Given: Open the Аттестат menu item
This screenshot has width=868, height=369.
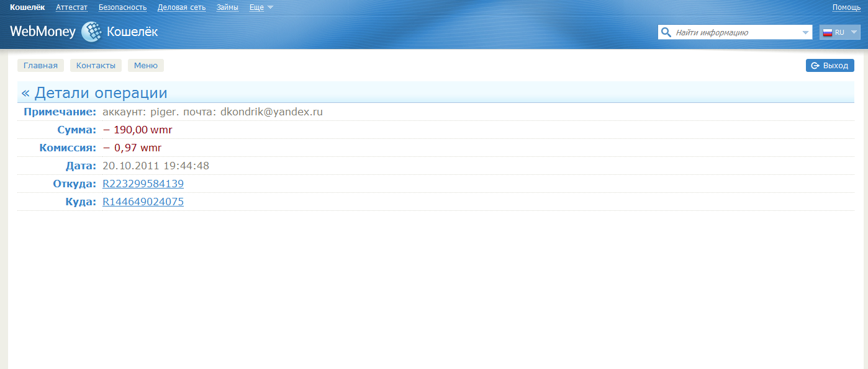Looking at the screenshot, I should [x=72, y=7].
